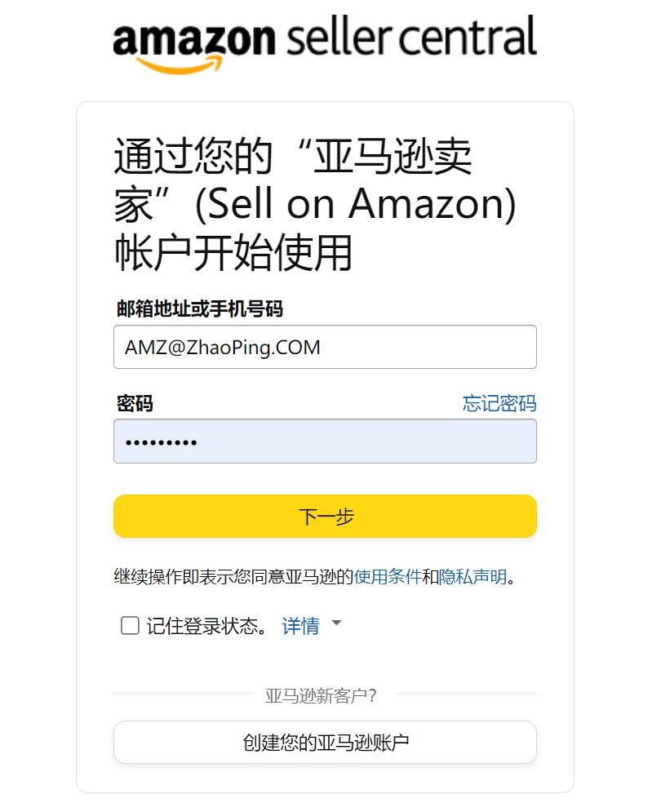Click the Sell on Amazon heading text
661x812 pixels.
coord(355,203)
